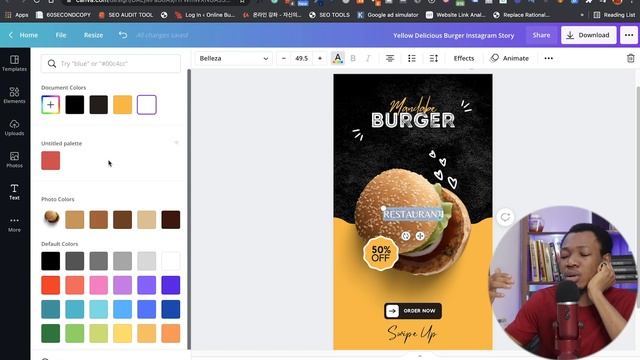Viewport: 640px width, 360px height.
Task: Click the undo arrow icon
Action: click(x=123, y=35)
